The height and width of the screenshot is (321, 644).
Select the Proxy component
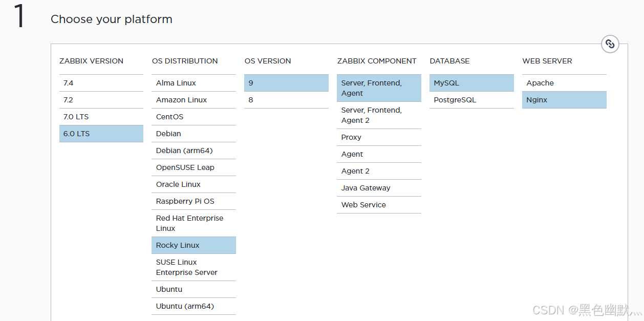tap(379, 137)
